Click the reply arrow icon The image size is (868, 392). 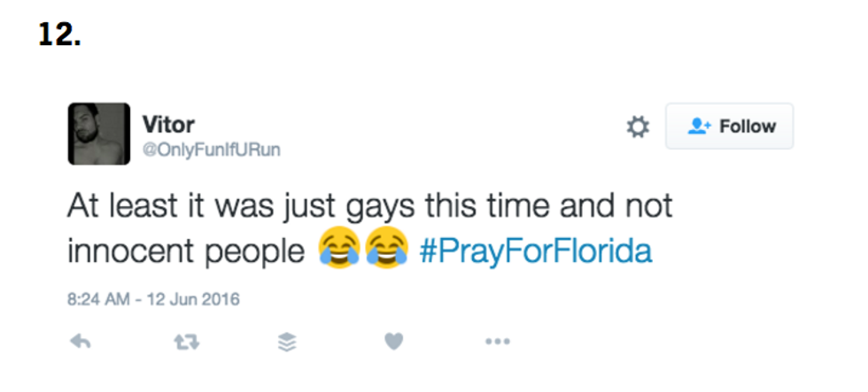tap(81, 342)
